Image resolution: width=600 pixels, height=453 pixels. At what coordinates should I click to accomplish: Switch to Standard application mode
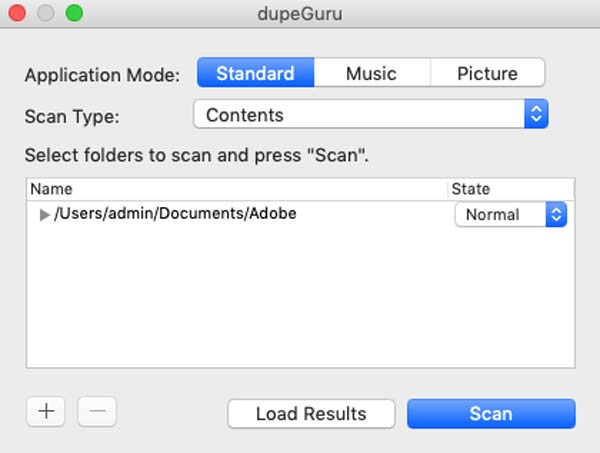pyautogui.click(x=255, y=73)
